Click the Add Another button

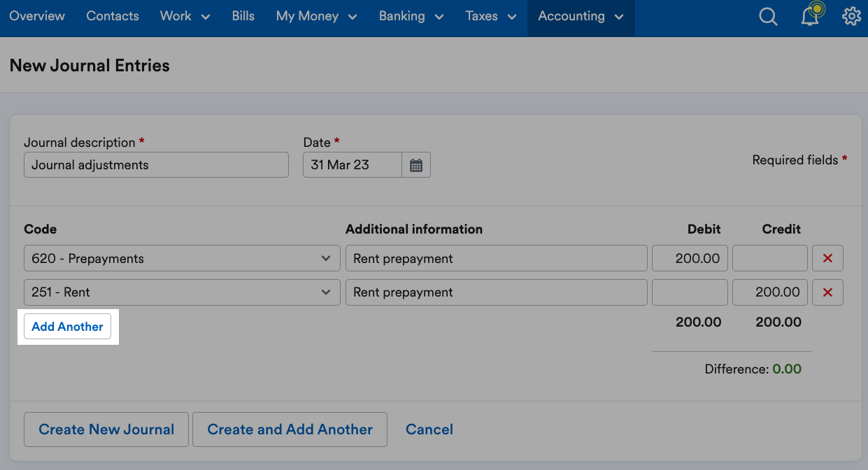(68, 326)
